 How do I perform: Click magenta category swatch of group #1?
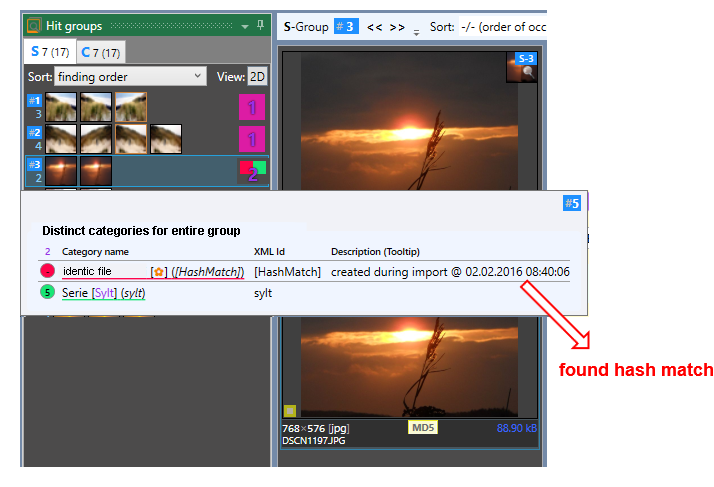pos(252,107)
